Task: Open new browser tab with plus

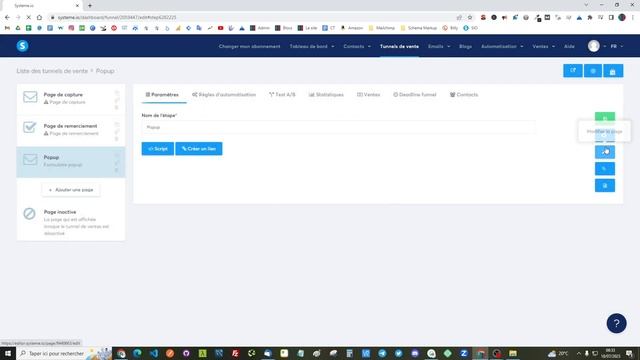Action: [x=90, y=6]
